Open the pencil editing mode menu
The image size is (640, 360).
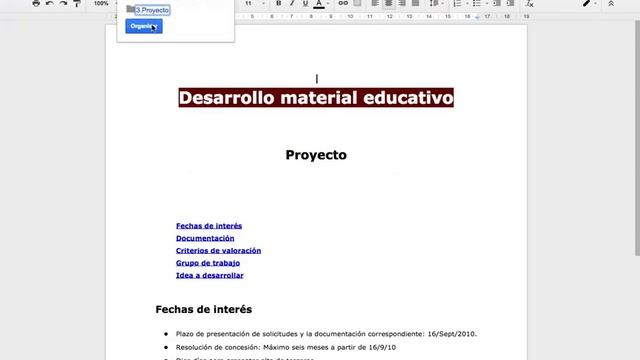[589, 3]
